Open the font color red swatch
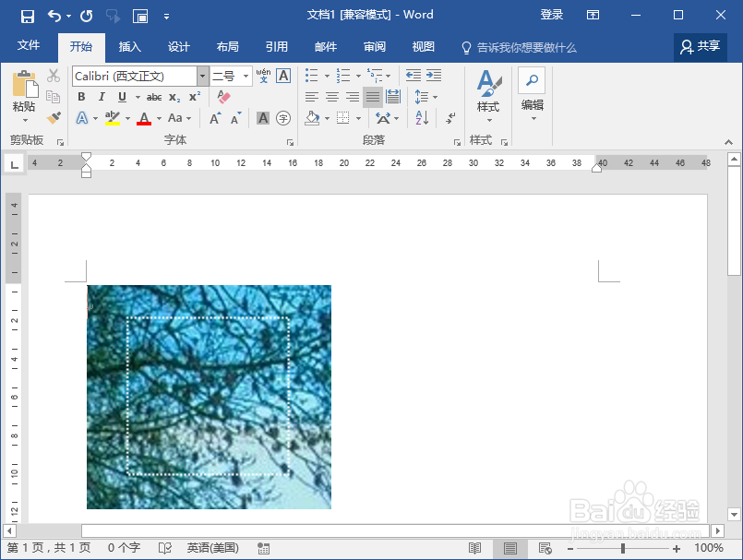This screenshot has width=743, height=560. click(144, 120)
